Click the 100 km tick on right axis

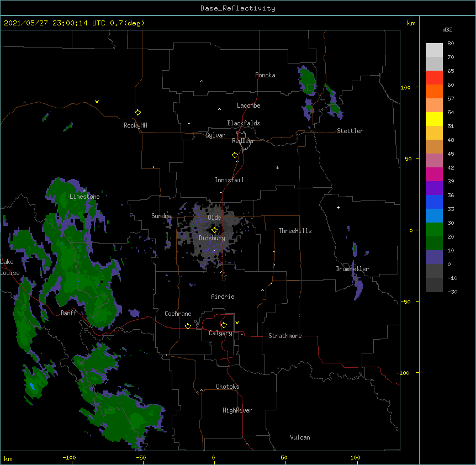[x=405, y=87]
